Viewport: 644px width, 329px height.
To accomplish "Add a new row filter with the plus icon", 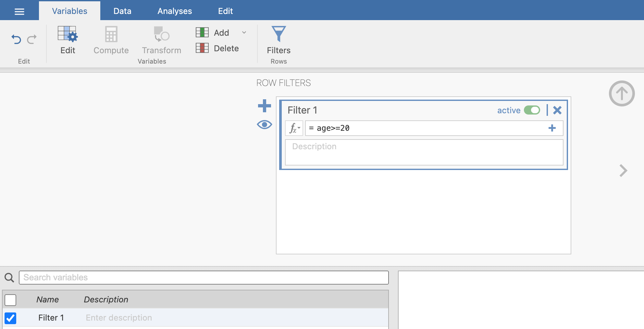I will tap(264, 105).
